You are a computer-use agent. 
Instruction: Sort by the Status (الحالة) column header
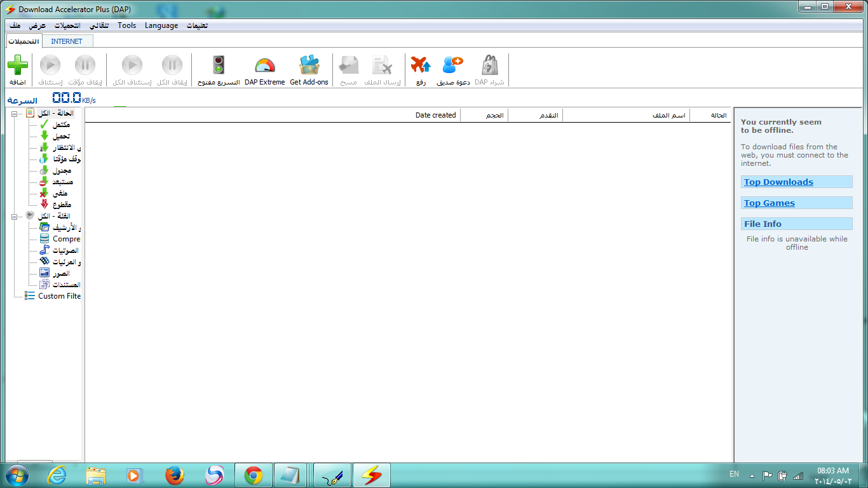(710, 115)
